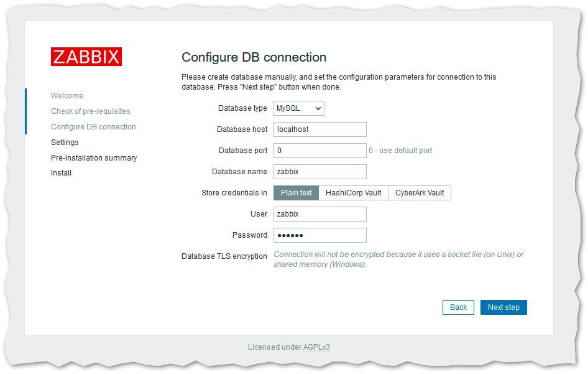
Task: Choose HashiCorp Vault for credentials
Action: coord(353,193)
